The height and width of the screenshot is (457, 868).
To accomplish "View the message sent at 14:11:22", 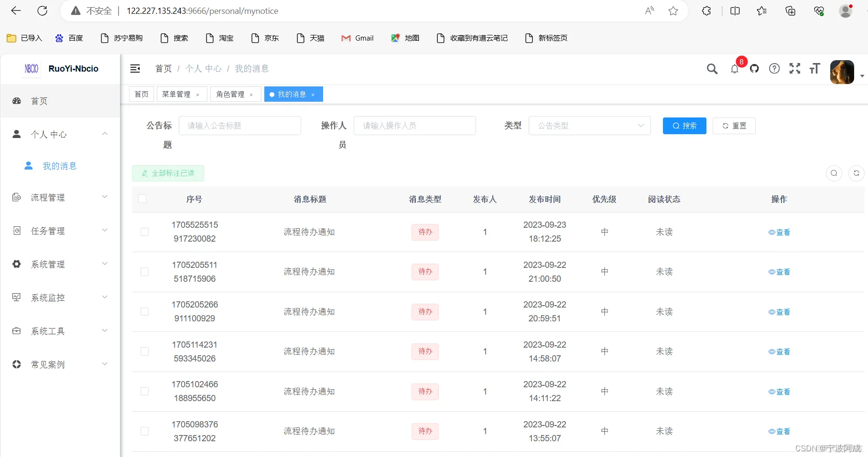I will [779, 392].
